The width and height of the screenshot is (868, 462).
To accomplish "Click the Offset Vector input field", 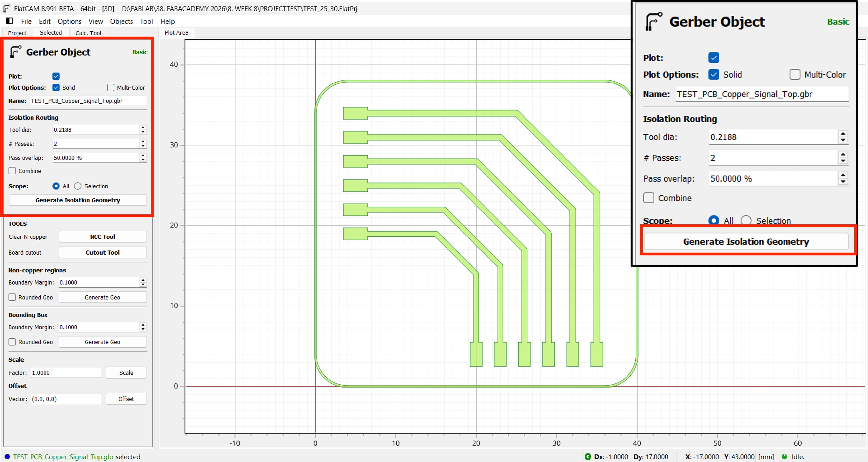I will 66,399.
